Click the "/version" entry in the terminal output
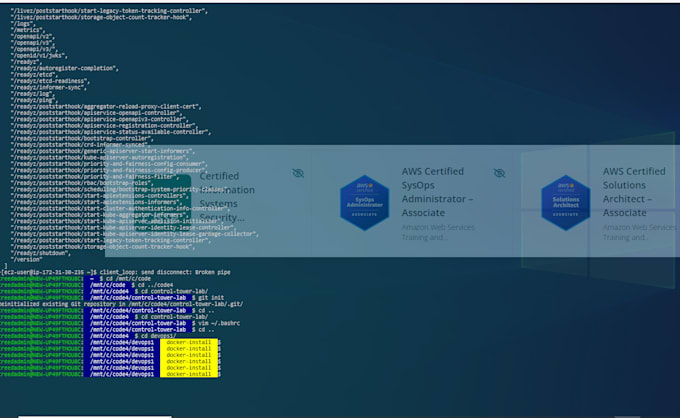 [x=27, y=259]
